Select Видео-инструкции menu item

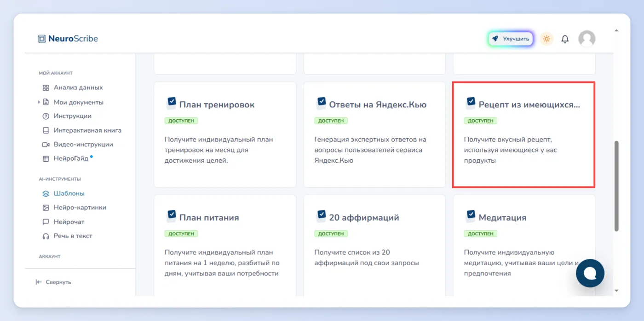tap(83, 145)
